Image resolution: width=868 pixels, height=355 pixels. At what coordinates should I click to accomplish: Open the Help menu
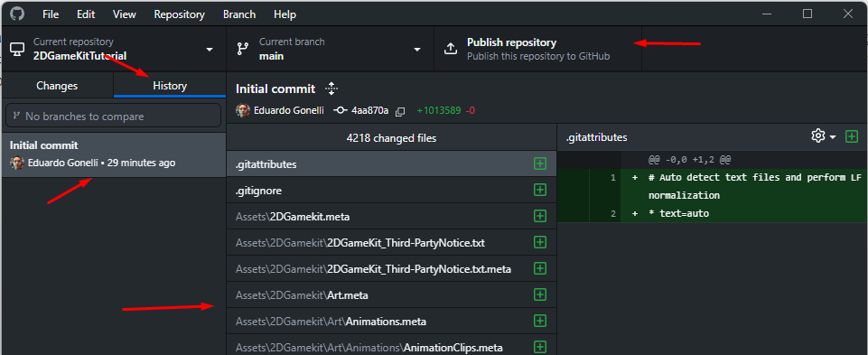(285, 14)
